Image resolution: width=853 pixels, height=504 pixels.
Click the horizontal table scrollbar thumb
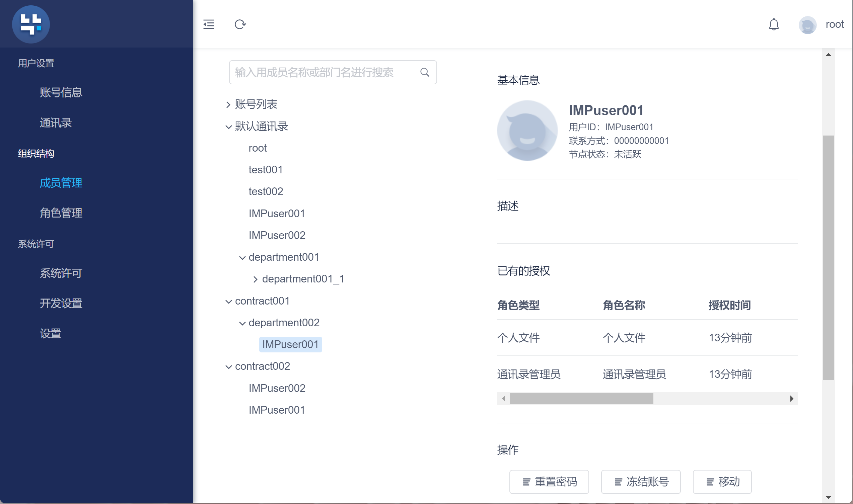pos(581,398)
